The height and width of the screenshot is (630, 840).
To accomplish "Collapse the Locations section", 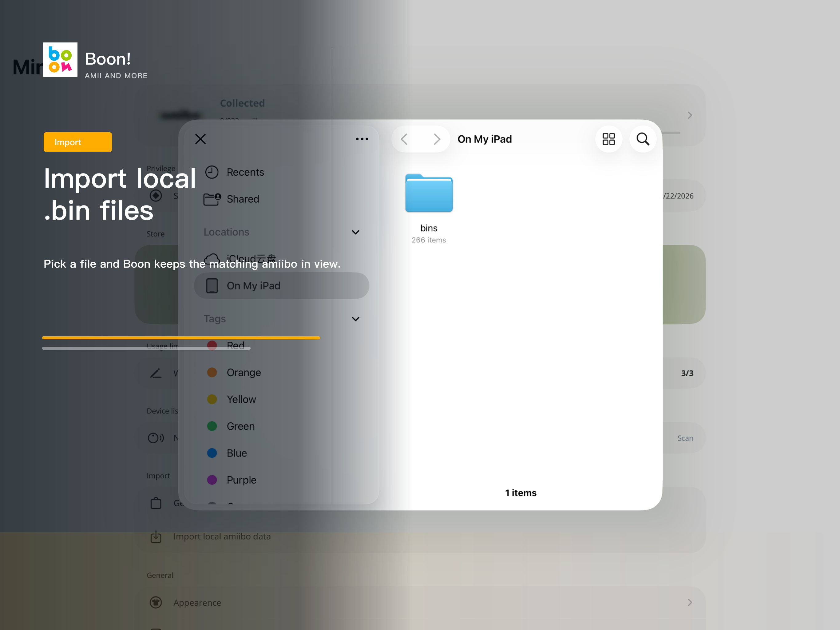I will 355,232.
